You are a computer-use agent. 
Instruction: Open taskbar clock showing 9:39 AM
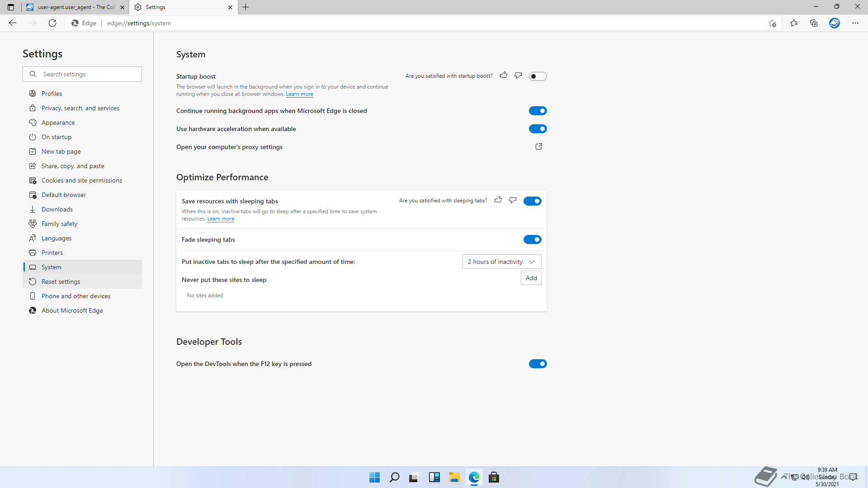[827, 477]
